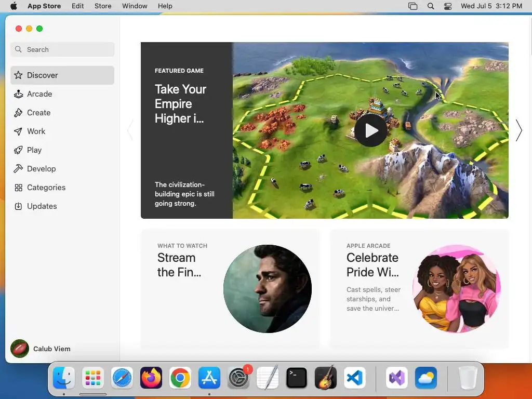Click 'Cast spells, steer starships' description

coord(374,299)
